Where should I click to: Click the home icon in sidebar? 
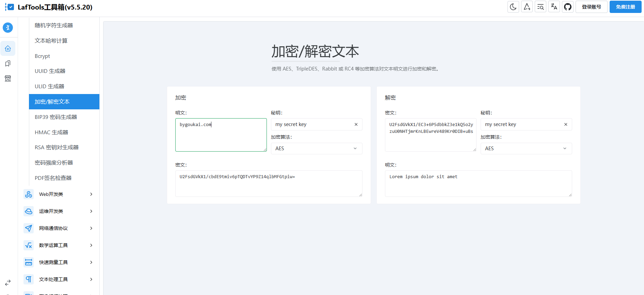8,49
